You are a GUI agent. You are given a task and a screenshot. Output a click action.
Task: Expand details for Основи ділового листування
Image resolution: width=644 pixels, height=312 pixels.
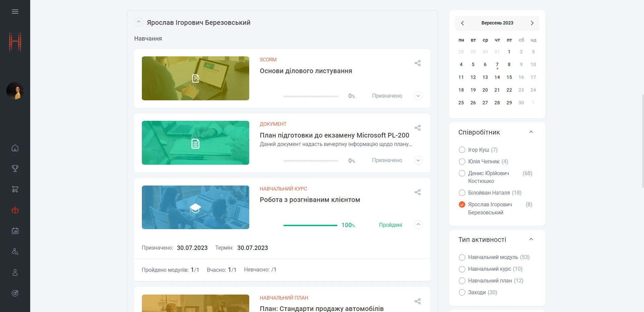418,96
